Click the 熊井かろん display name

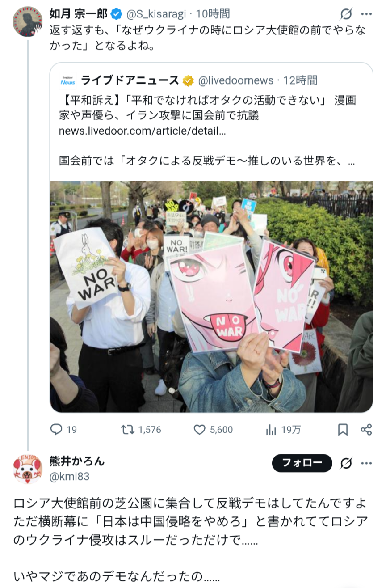[x=77, y=461]
